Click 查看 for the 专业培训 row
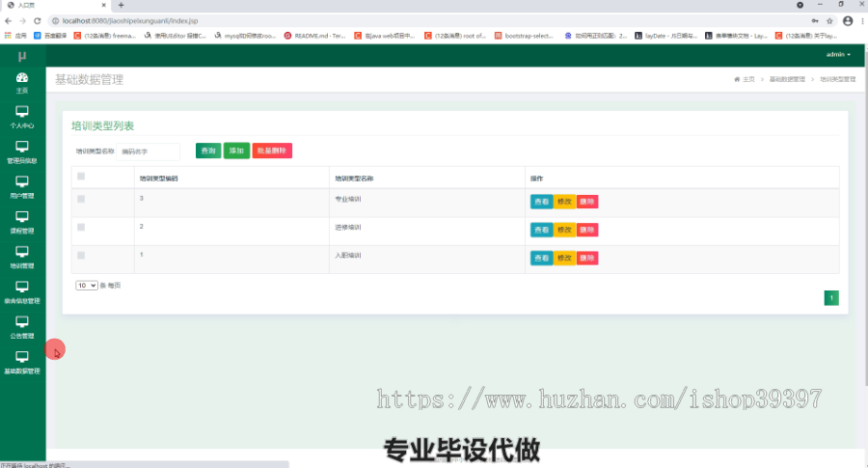The height and width of the screenshot is (468, 868). (541, 202)
